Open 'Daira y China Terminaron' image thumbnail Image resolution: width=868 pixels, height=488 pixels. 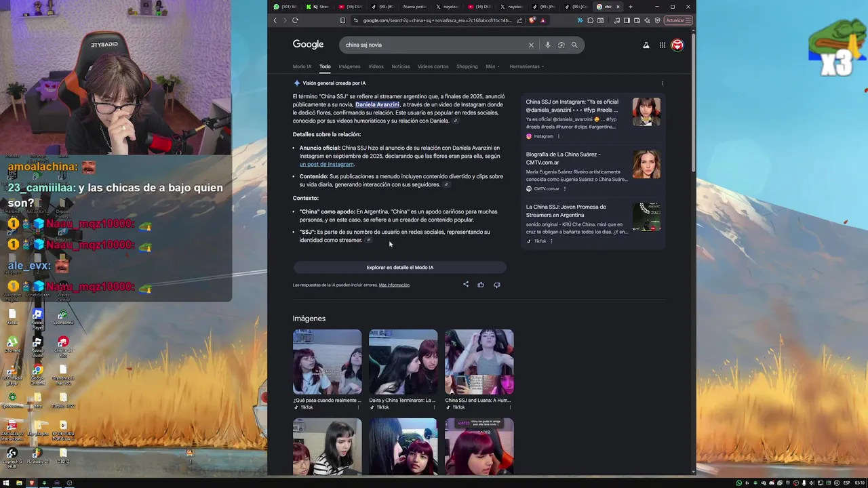[403, 362]
